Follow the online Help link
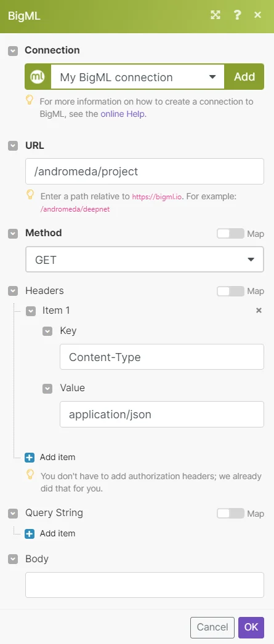Image resolution: width=274 pixels, height=644 pixels. pyautogui.click(x=123, y=114)
